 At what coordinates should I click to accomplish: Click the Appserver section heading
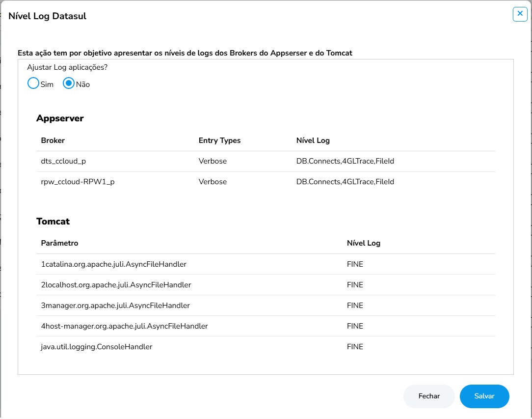60,118
